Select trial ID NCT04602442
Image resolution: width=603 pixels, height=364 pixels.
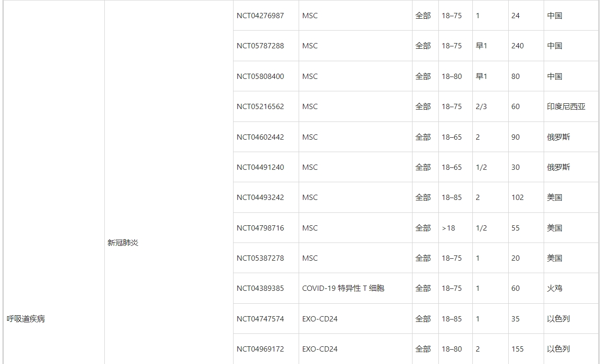(260, 137)
